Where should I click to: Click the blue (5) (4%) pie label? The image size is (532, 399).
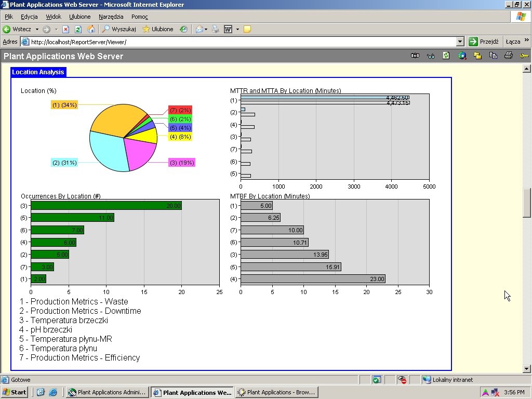tap(180, 128)
